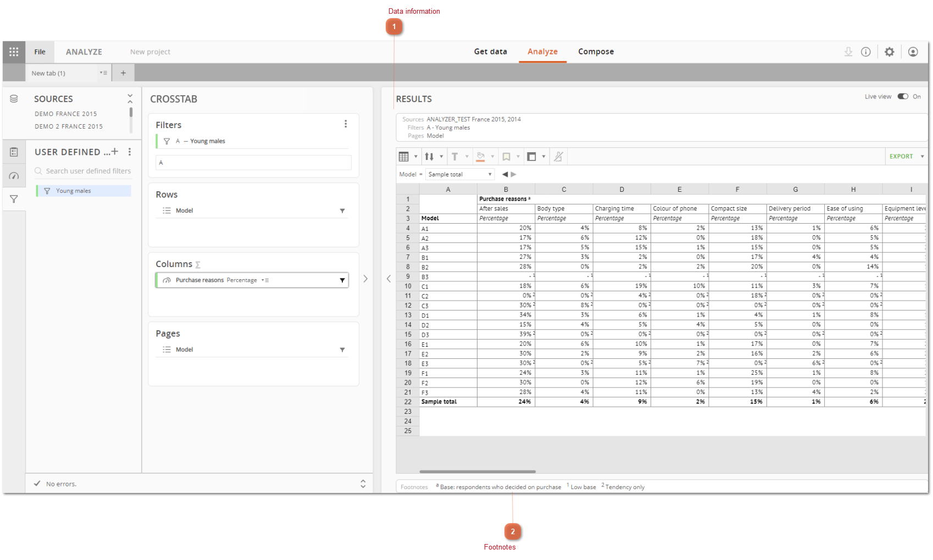The width and height of the screenshot is (933, 560).
Task: Expand the No errors status panel
Action: [363, 484]
